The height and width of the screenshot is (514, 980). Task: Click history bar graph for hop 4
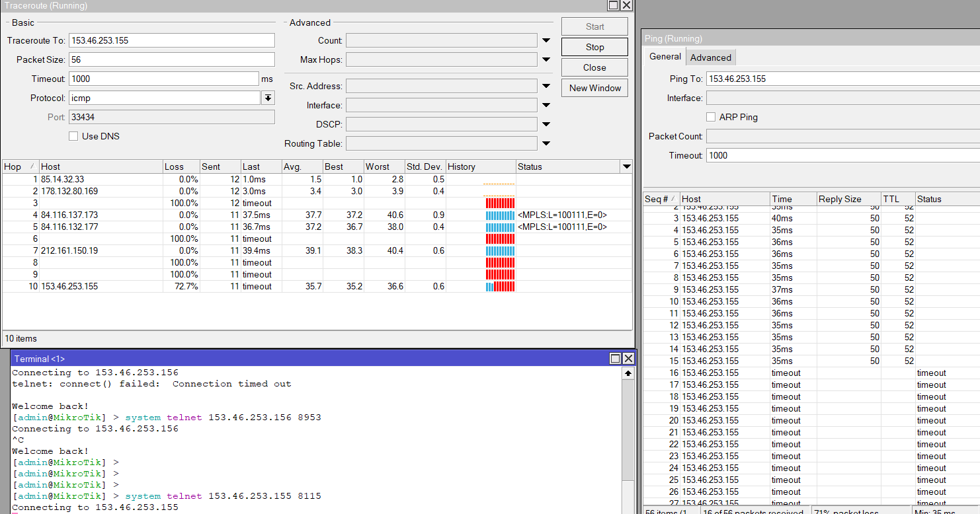click(500, 215)
